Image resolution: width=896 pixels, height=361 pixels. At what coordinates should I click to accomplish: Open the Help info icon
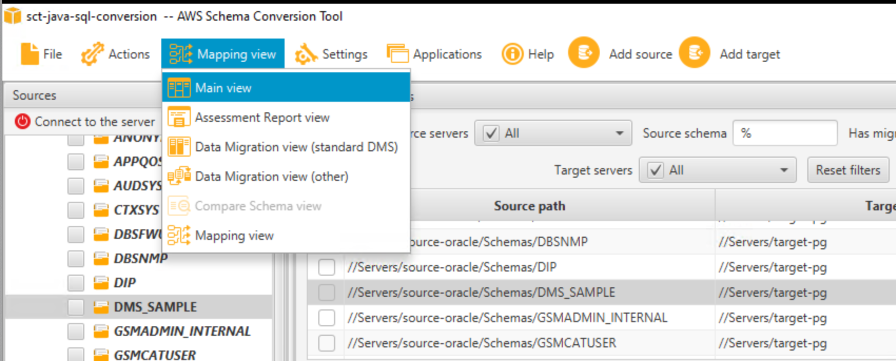point(513,54)
